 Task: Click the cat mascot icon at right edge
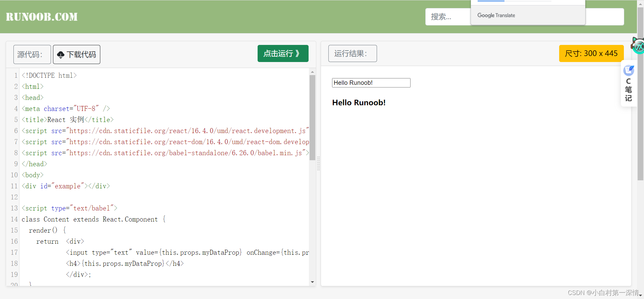pyautogui.click(x=638, y=46)
